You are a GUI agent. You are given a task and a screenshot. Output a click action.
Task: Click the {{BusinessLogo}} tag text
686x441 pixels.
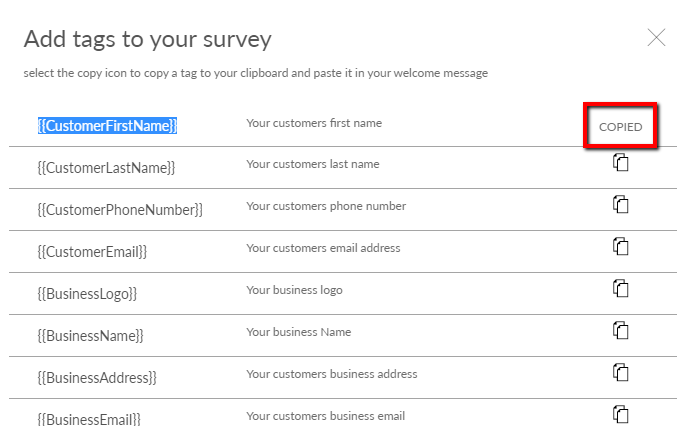pyautogui.click(x=87, y=294)
